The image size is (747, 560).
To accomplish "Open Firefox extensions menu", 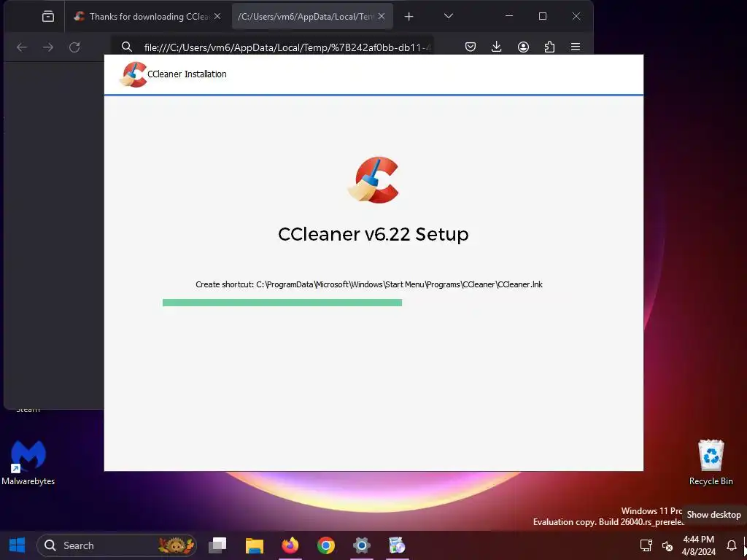I will pos(549,47).
